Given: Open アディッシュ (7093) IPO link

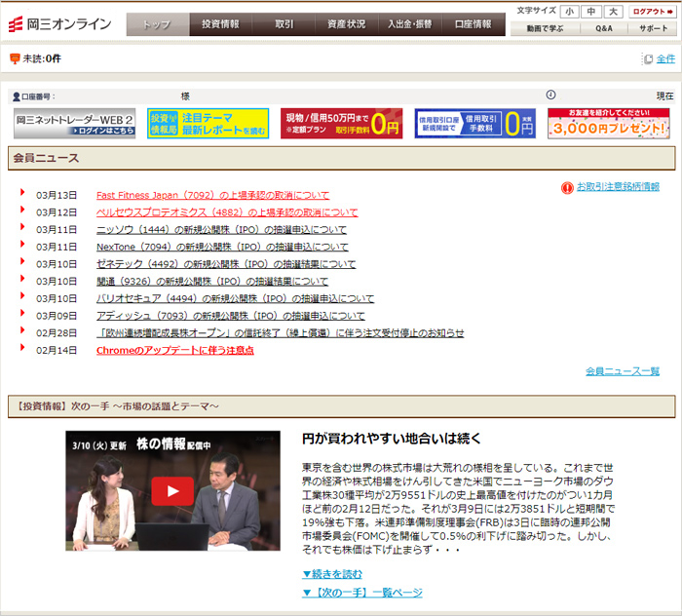Looking at the screenshot, I should pyautogui.click(x=231, y=316).
